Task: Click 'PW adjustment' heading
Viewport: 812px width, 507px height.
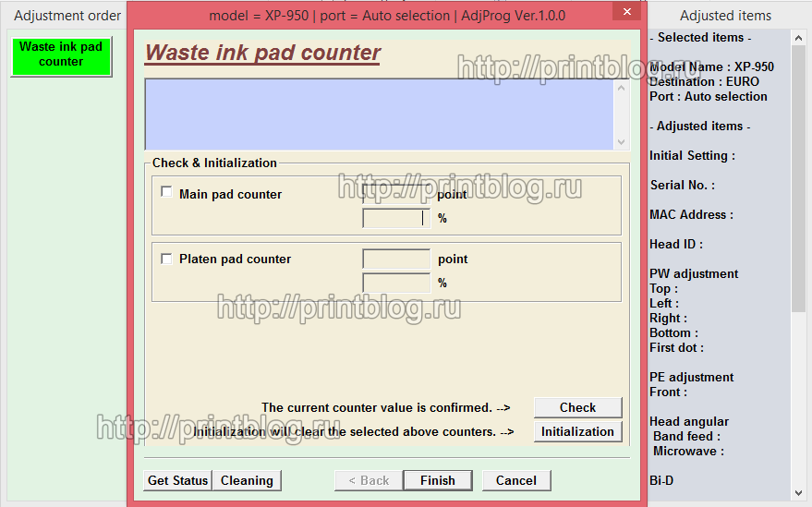Action: point(694,273)
